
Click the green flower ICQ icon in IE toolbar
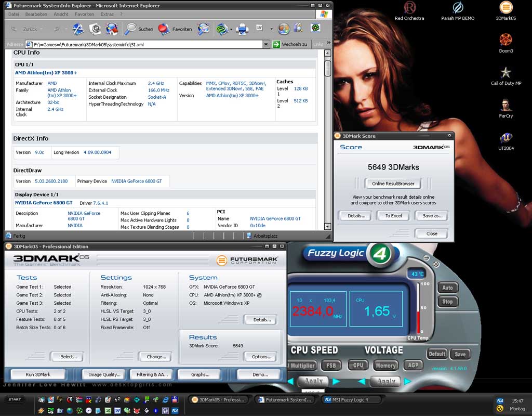pos(315,28)
